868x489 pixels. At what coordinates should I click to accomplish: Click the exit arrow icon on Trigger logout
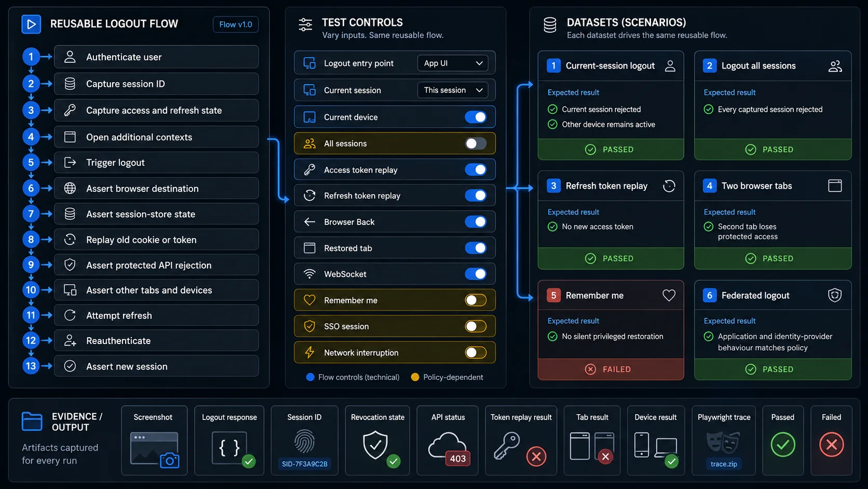point(70,163)
